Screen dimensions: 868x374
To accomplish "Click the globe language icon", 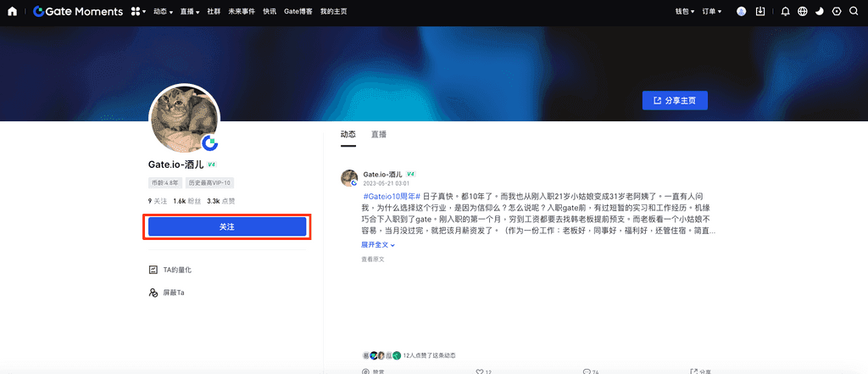I will [802, 12].
